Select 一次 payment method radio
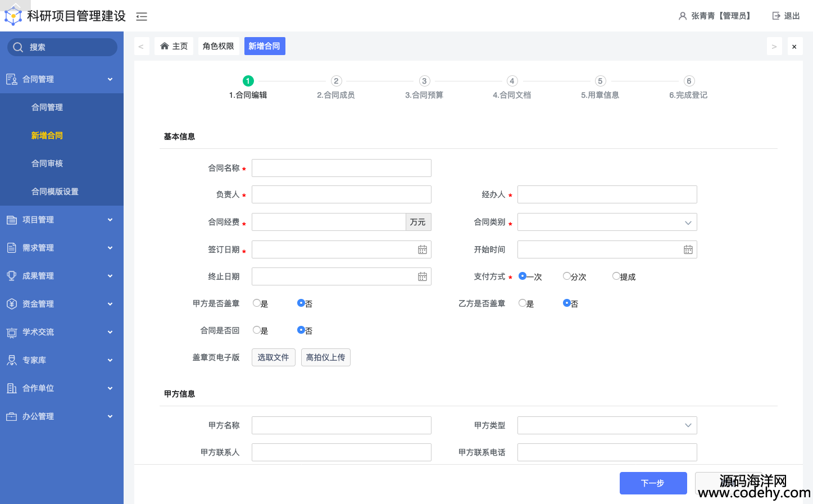Screen dimensions: 813x504 523,276
